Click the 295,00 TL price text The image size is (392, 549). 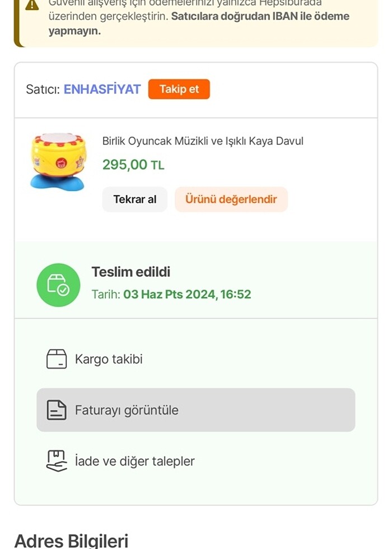coord(133,165)
